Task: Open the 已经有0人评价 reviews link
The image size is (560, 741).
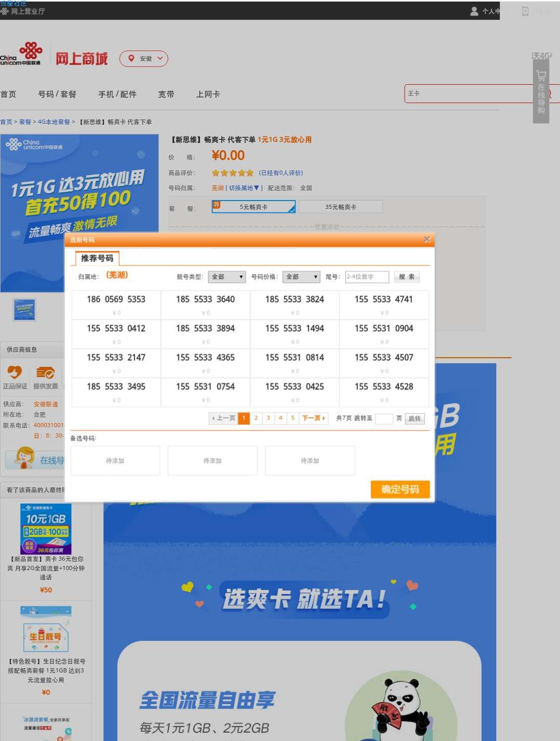Action: click(281, 173)
